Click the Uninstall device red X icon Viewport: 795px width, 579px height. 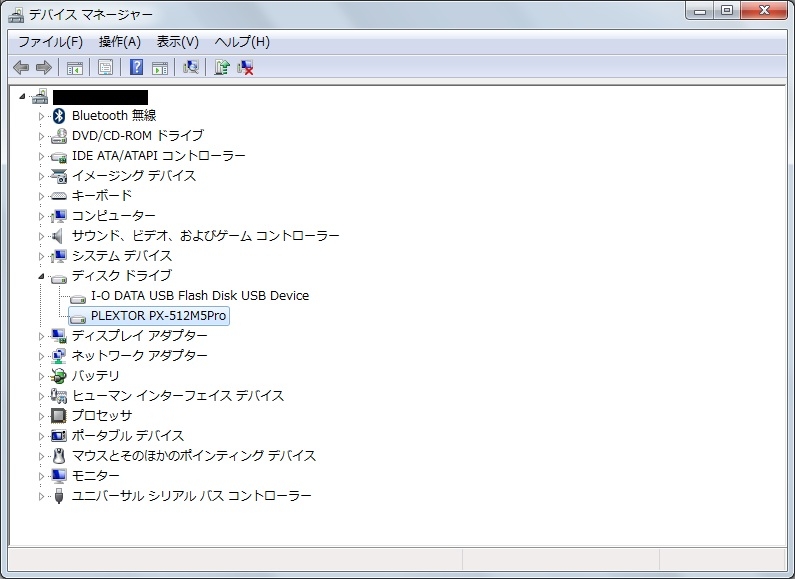coord(245,67)
